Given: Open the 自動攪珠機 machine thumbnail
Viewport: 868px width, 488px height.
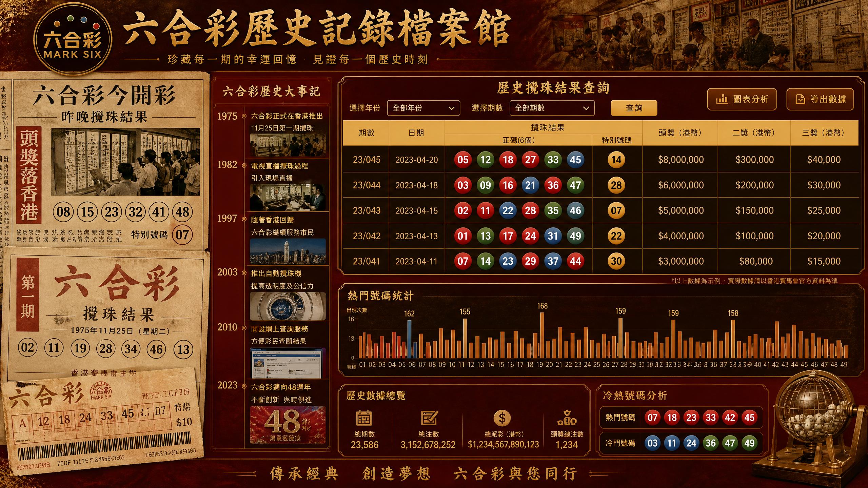Looking at the screenshot, I should (x=288, y=306).
